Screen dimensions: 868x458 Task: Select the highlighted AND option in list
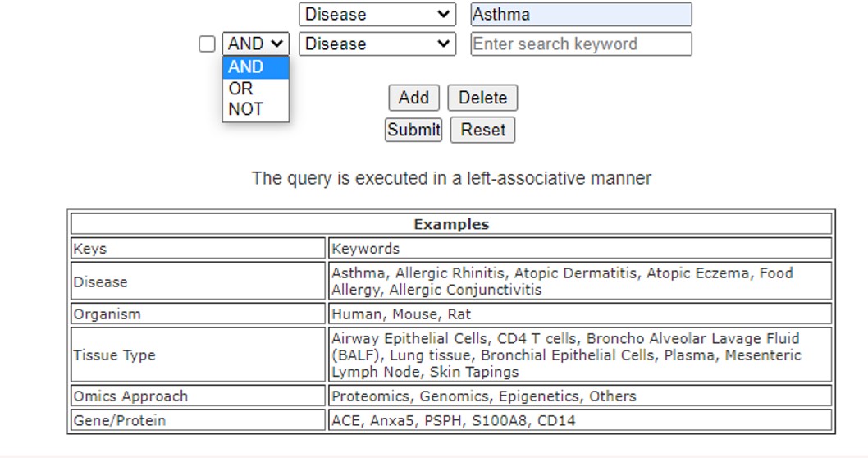click(255, 67)
